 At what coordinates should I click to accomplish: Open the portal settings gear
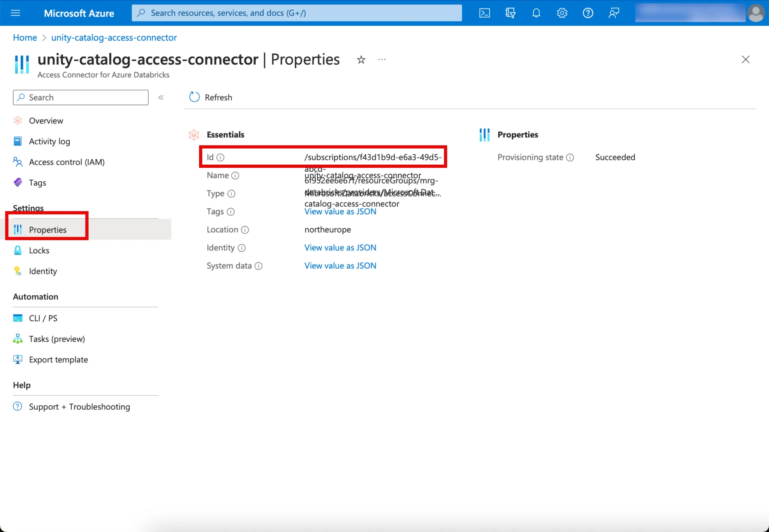coord(562,13)
